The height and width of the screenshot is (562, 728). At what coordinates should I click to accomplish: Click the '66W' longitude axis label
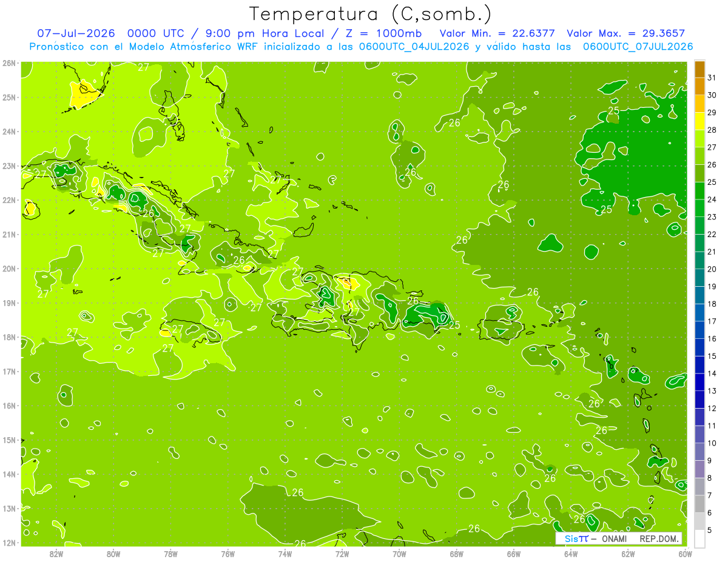pos(514,554)
